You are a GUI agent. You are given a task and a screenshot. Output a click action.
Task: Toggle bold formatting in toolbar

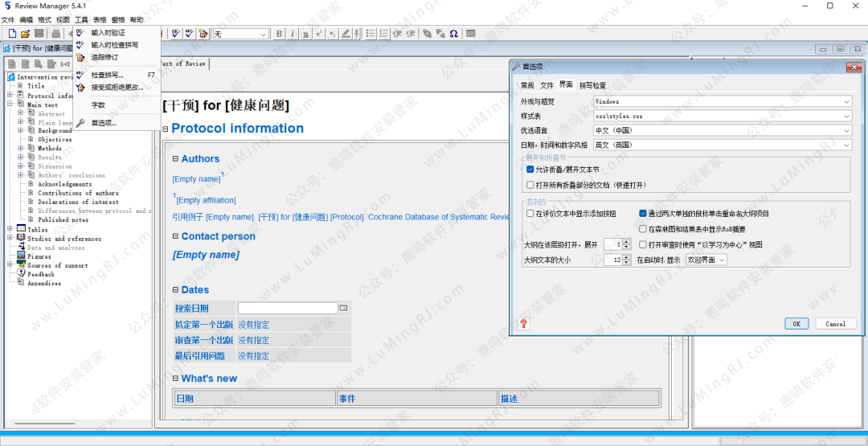pos(279,34)
